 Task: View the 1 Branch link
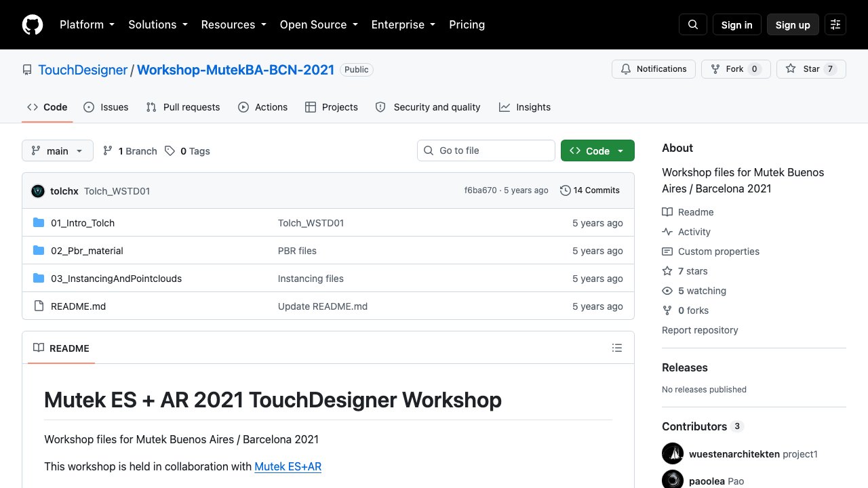pyautogui.click(x=130, y=150)
